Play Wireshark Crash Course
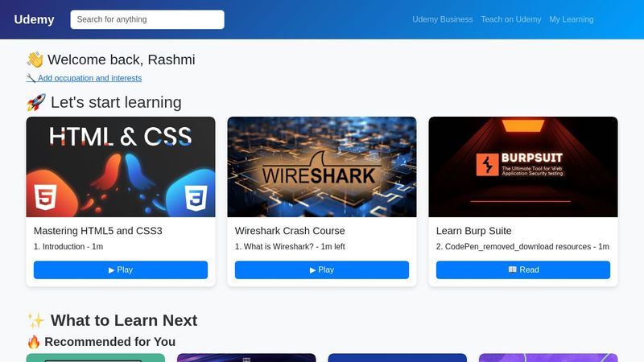Image resolution: width=644 pixels, height=362 pixels. click(x=322, y=269)
